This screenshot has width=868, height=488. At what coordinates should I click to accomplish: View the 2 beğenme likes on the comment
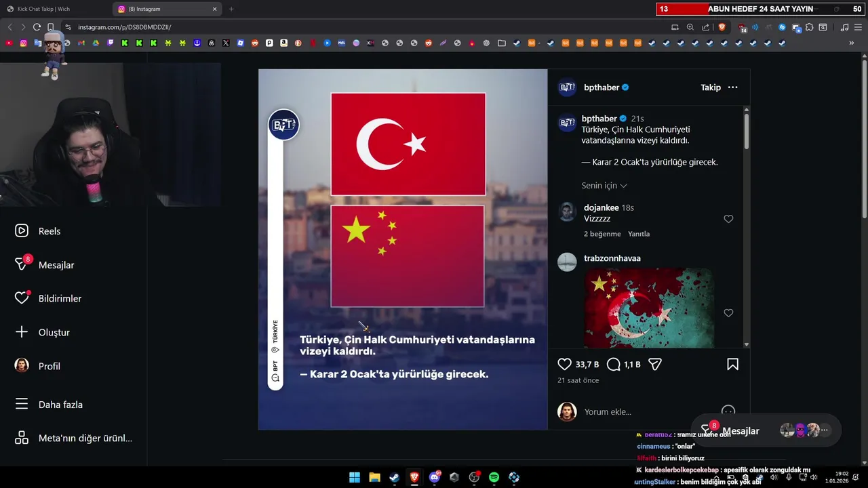[602, 234]
